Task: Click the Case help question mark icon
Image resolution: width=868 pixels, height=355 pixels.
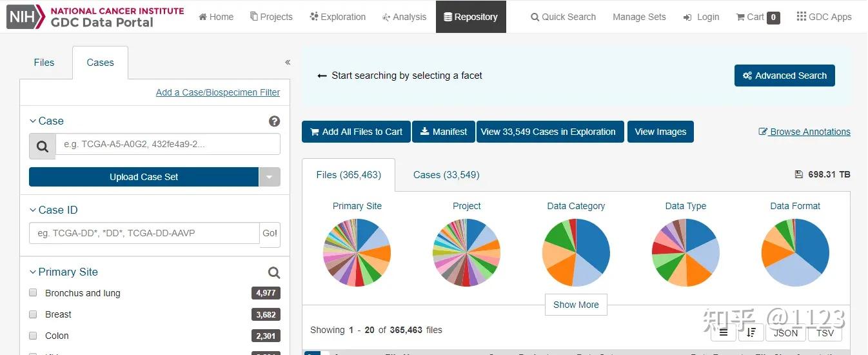Action: 274,121
